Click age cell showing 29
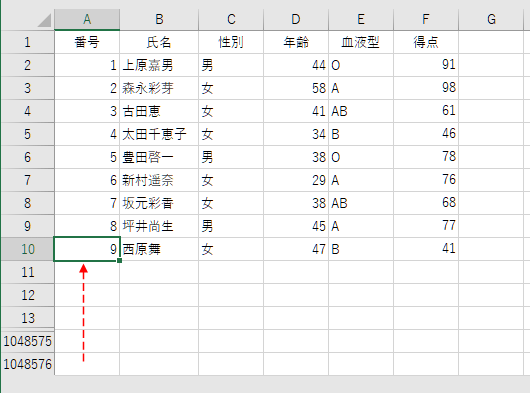 (x=296, y=180)
